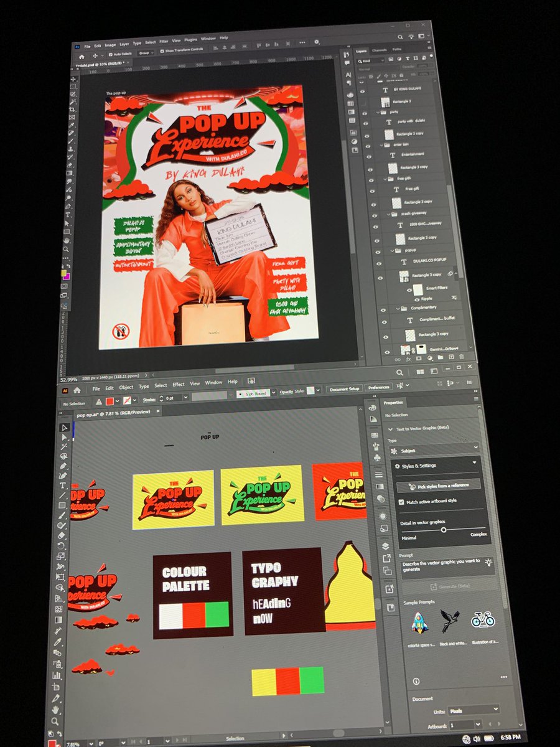Switch to the Paths tab
Viewport: 560px width, 747px height.
(x=397, y=49)
